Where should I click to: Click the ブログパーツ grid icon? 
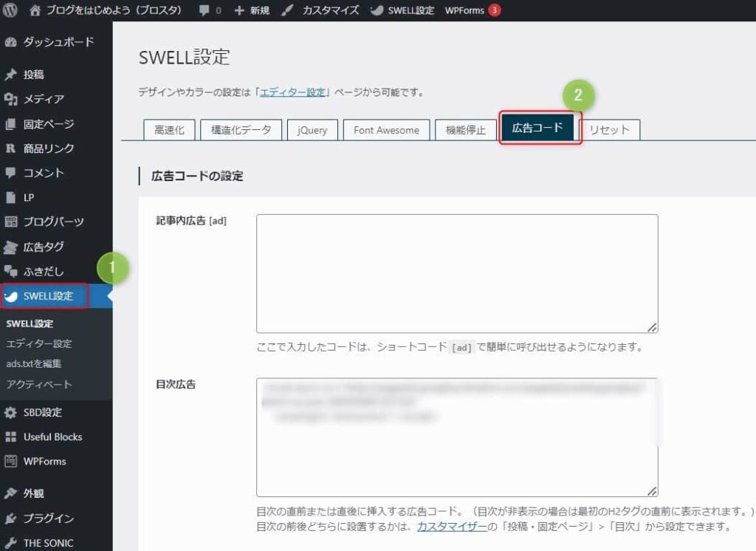click(x=10, y=222)
